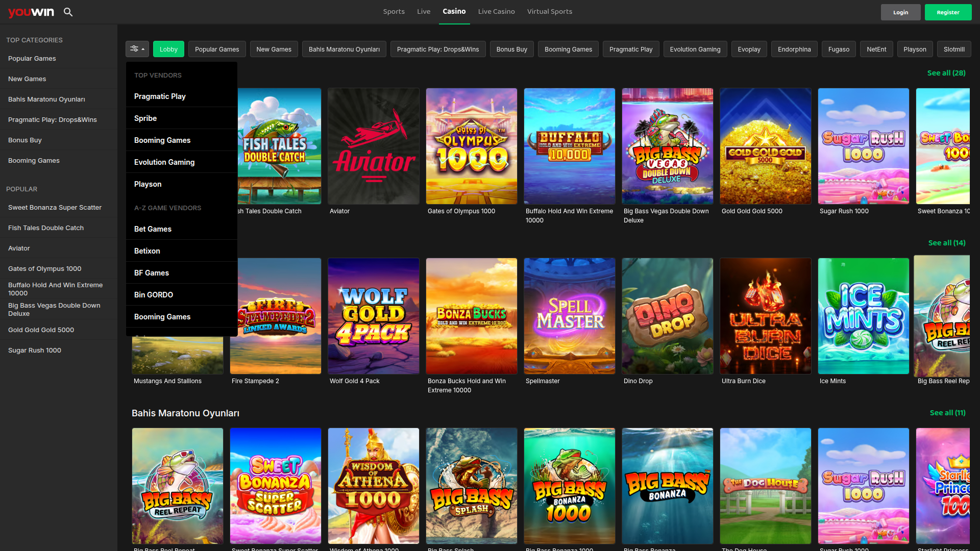The width and height of the screenshot is (980, 551).
Task: Select Booming Games in the sidebar
Action: pos(34,160)
